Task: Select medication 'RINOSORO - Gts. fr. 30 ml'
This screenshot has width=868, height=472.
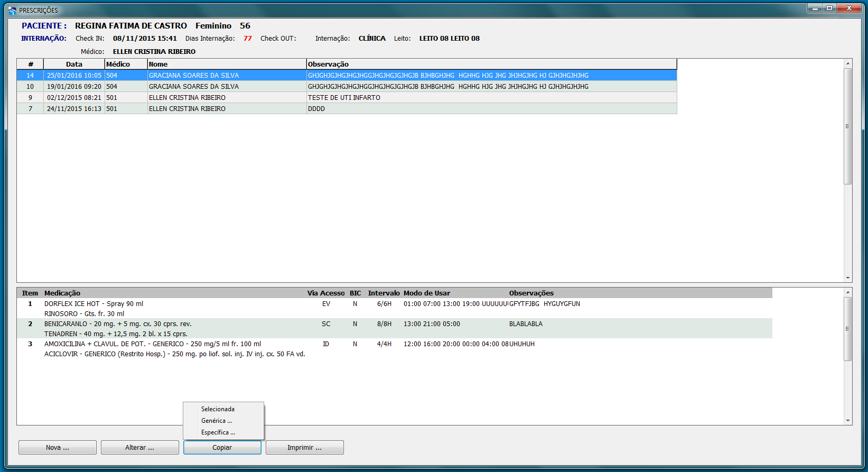Action: click(84, 314)
